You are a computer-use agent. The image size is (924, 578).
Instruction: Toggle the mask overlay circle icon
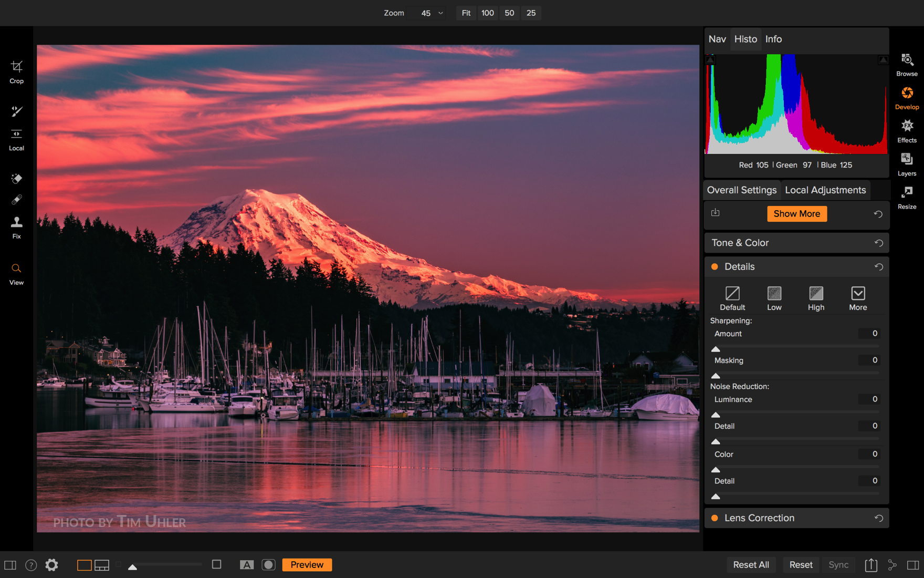point(268,565)
